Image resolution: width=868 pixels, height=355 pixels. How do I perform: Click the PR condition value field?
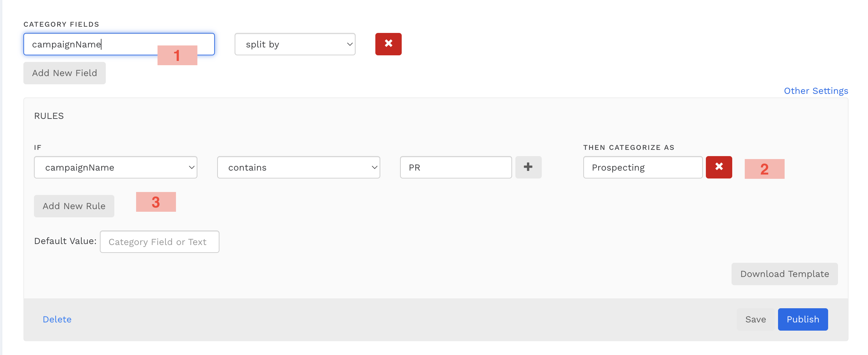455,167
